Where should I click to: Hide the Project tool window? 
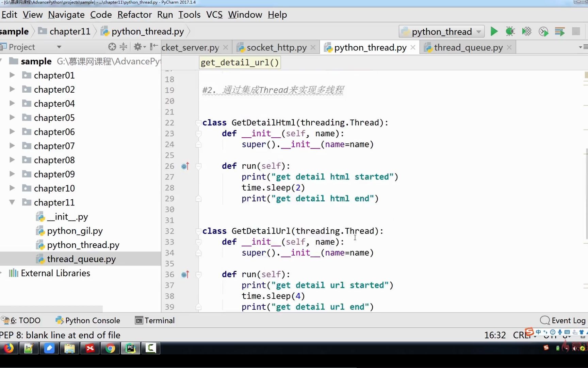(x=154, y=47)
